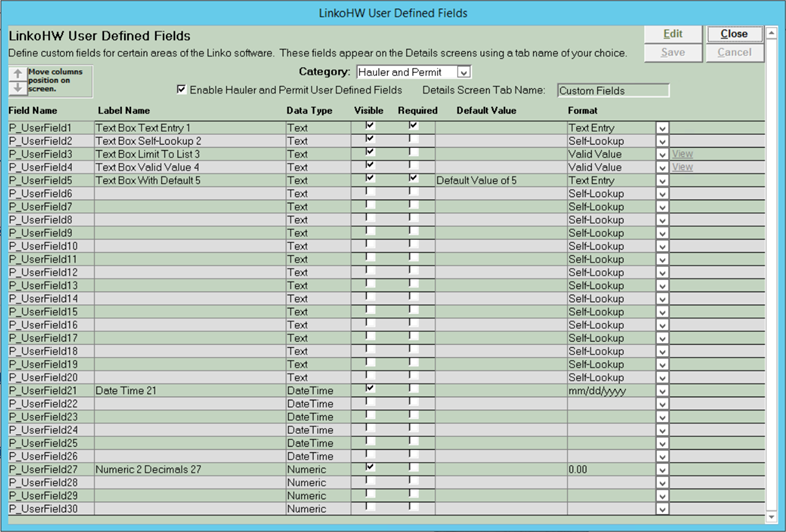The image size is (786, 532).
Task: Click Data Type cell for P_UserField28
Action: coord(318,483)
